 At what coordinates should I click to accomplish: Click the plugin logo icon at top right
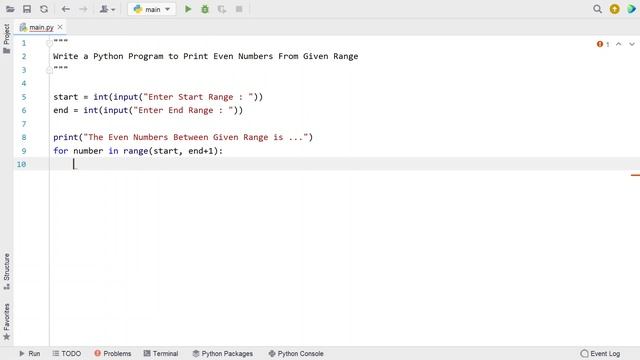click(x=631, y=9)
